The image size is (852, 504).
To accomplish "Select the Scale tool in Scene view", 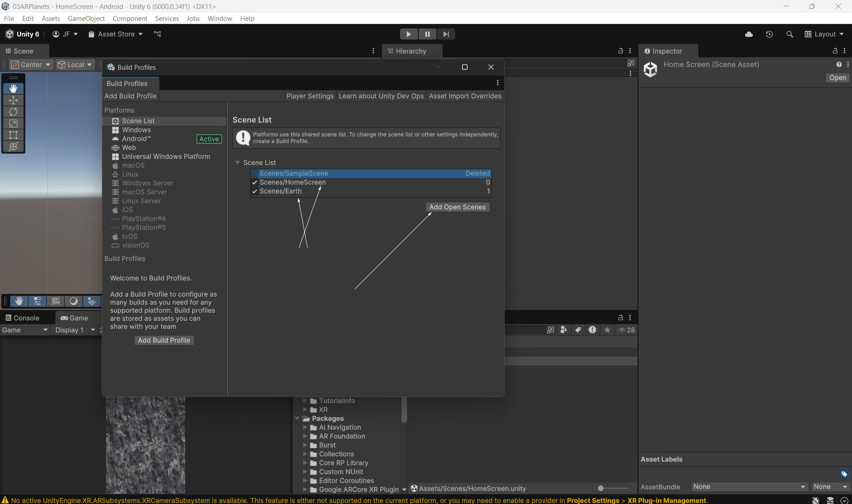I will coord(13,123).
